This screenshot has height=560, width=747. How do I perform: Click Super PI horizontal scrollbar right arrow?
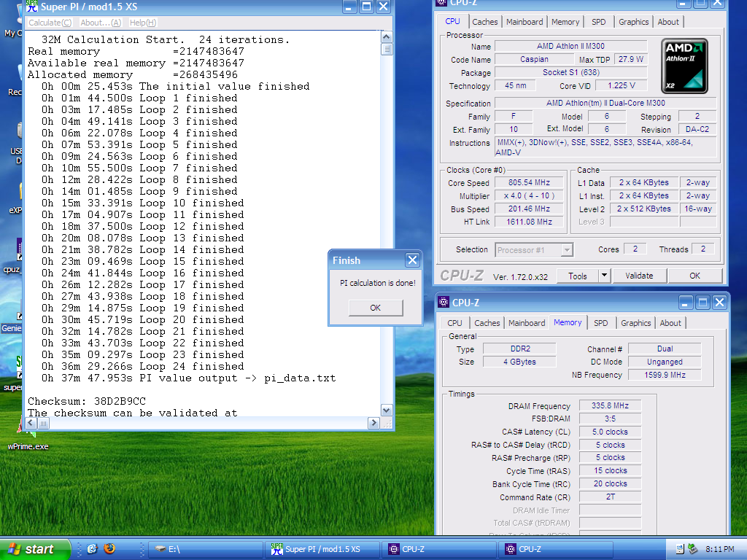[x=373, y=423]
